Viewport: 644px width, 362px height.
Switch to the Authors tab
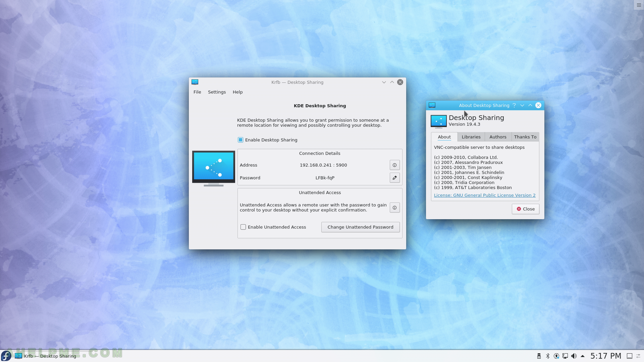[x=498, y=137]
